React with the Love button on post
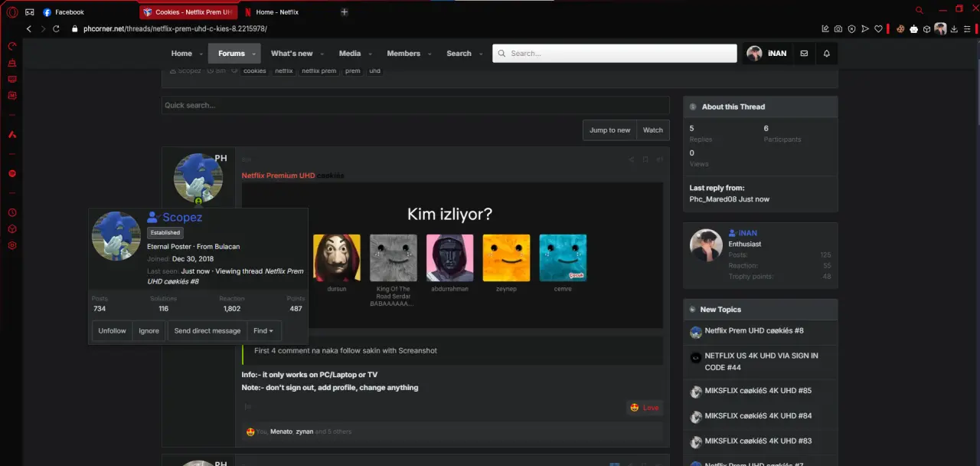The width and height of the screenshot is (980, 466). 645,408
